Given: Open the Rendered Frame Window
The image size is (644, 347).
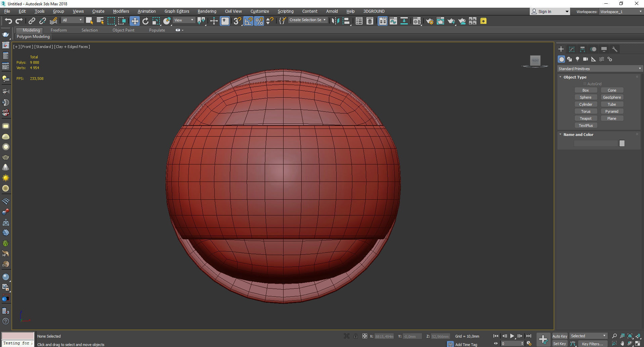Looking at the screenshot, I should point(440,21).
